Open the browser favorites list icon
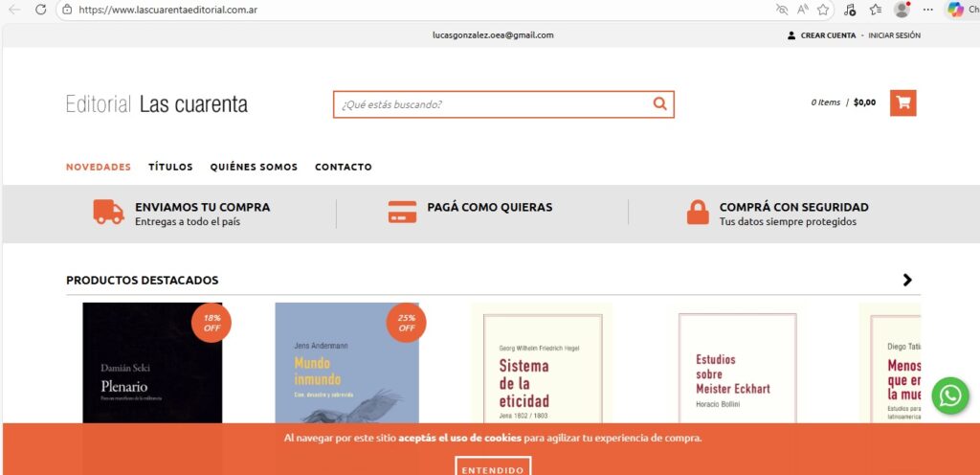 click(876, 10)
